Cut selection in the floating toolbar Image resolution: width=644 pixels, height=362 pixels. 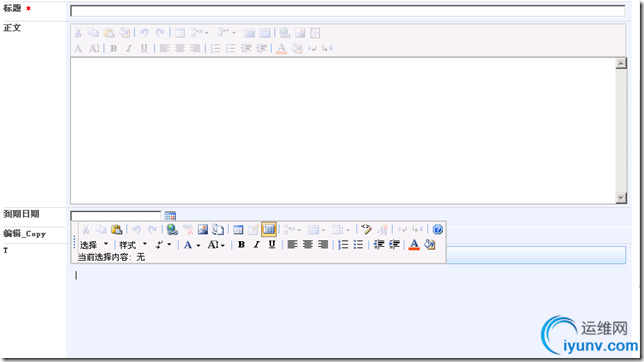tap(86, 229)
